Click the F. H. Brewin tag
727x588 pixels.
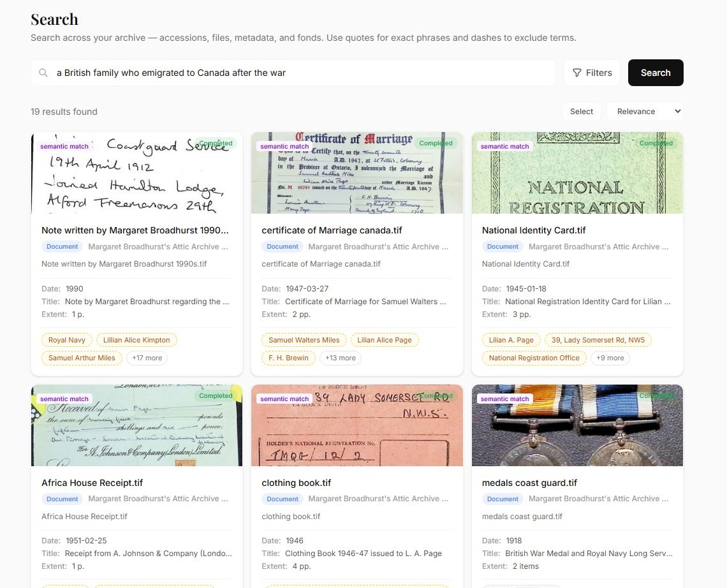tap(288, 358)
